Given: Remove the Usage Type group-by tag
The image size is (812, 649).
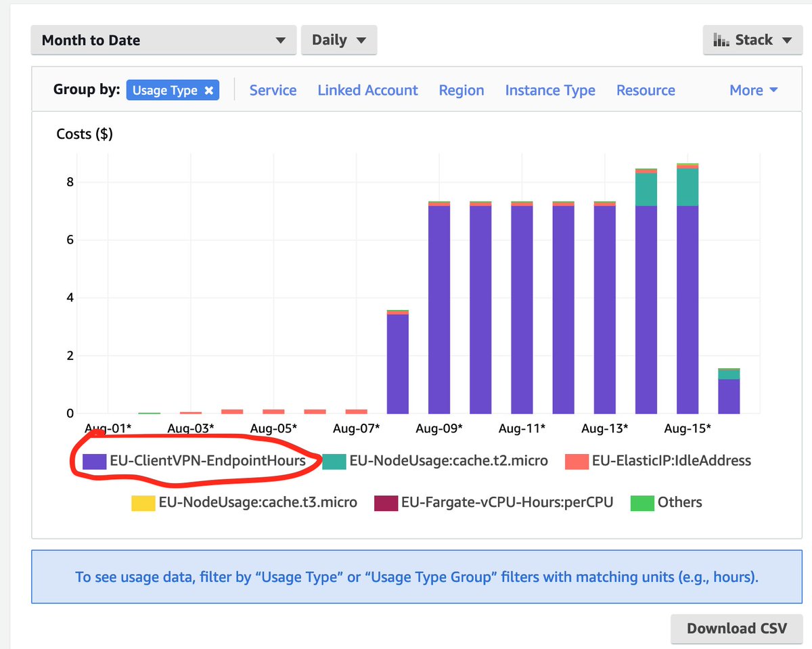Looking at the screenshot, I should coord(209,90).
